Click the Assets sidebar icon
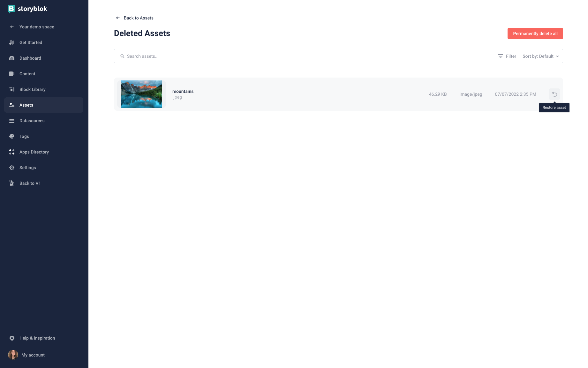This screenshot has width=588, height=368. pyautogui.click(x=12, y=105)
